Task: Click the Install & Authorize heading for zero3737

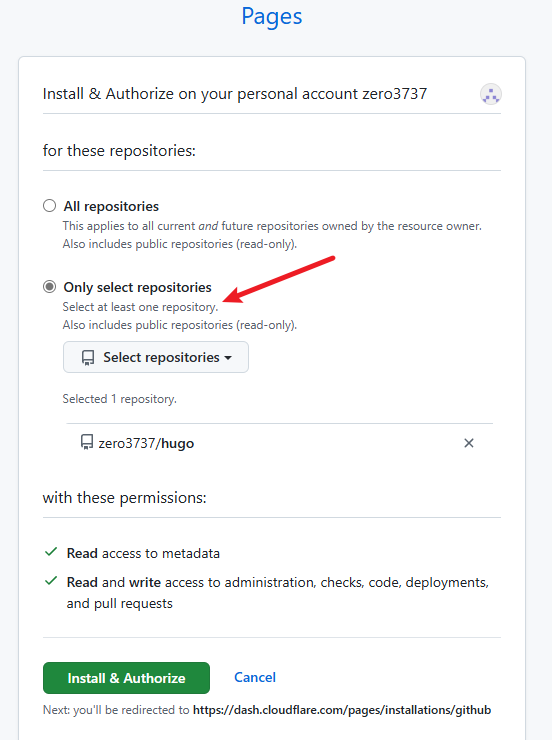Action: pos(235,94)
